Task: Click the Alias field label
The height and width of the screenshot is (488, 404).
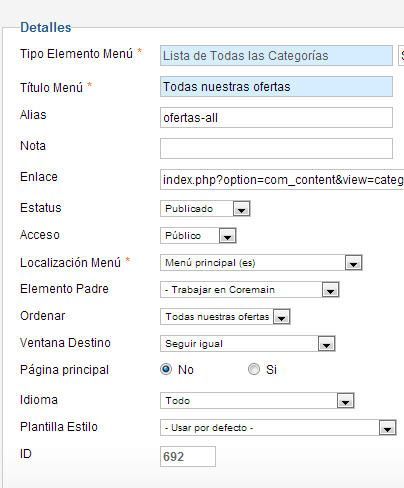Action: pos(33,115)
